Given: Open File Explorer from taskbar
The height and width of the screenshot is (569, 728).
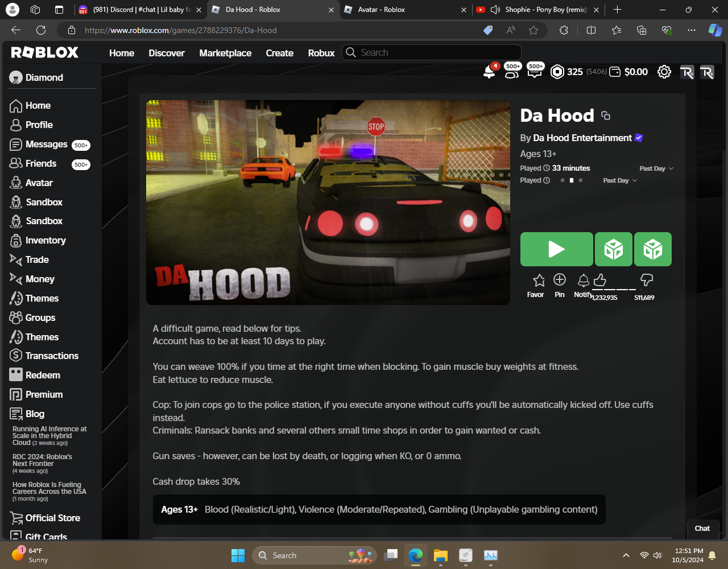Looking at the screenshot, I should tap(441, 555).
